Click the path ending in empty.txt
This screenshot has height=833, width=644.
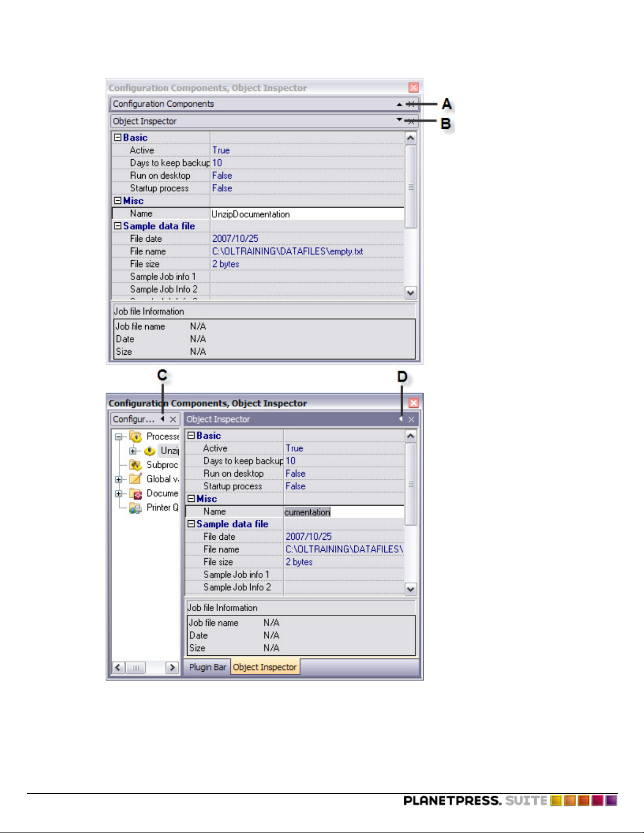pyautogui.click(x=288, y=251)
